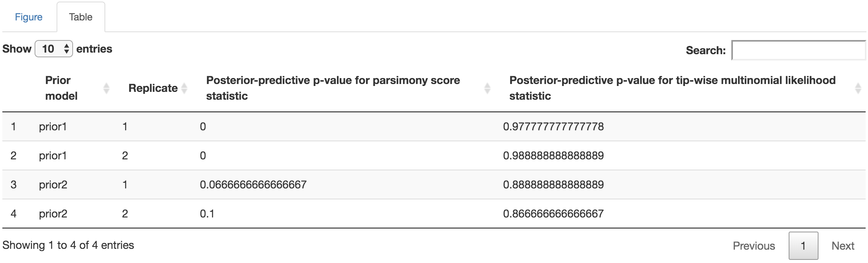Click the Search input field
This screenshot has height=263, width=868.
(x=798, y=50)
